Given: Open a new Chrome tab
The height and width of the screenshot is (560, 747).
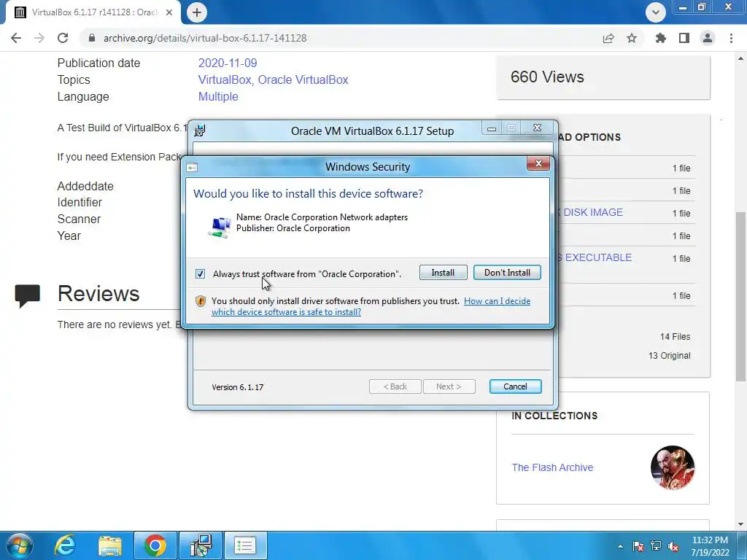Looking at the screenshot, I should [197, 12].
